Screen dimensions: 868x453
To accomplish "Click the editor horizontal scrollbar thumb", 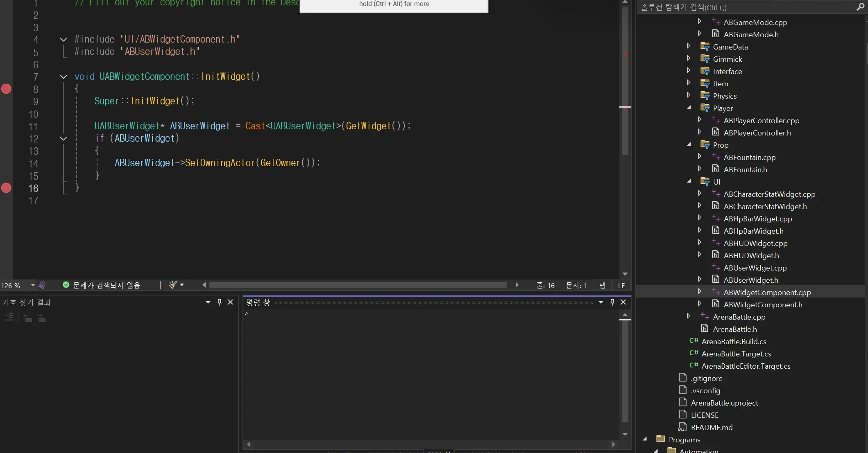I will pos(358,285).
